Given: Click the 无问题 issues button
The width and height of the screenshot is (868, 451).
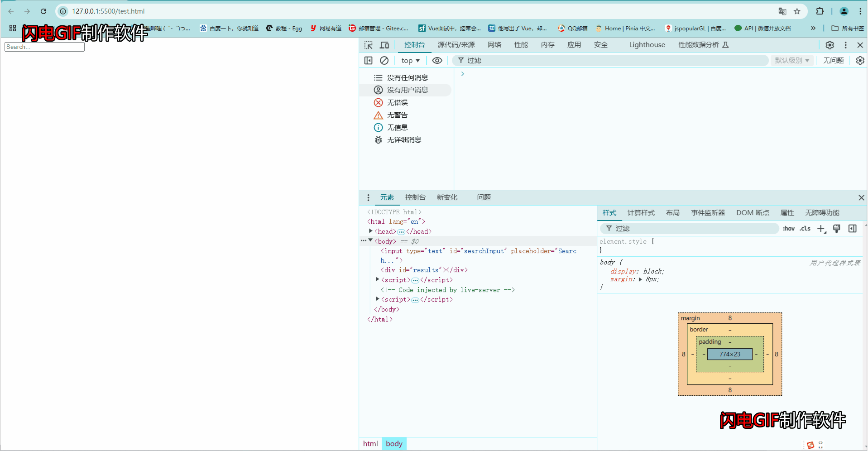Looking at the screenshot, I should (x=834, y=60).
